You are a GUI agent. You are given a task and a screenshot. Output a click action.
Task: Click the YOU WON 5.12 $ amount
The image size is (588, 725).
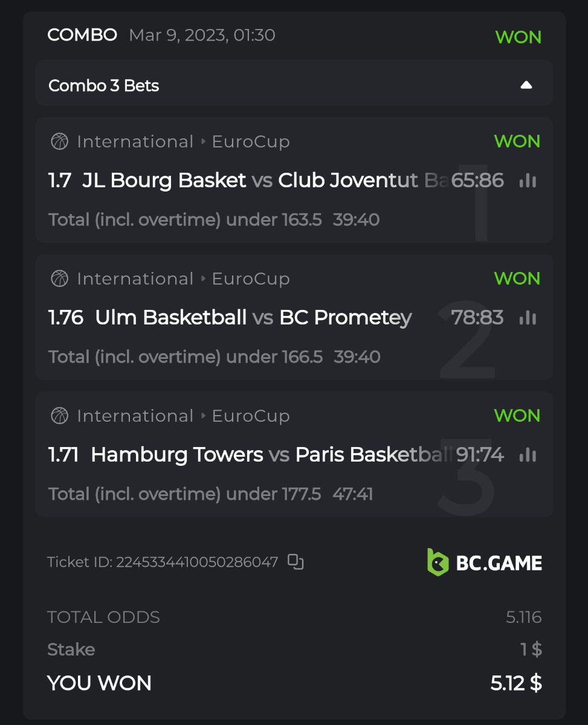pyautogui.click(x=515, y=683)
